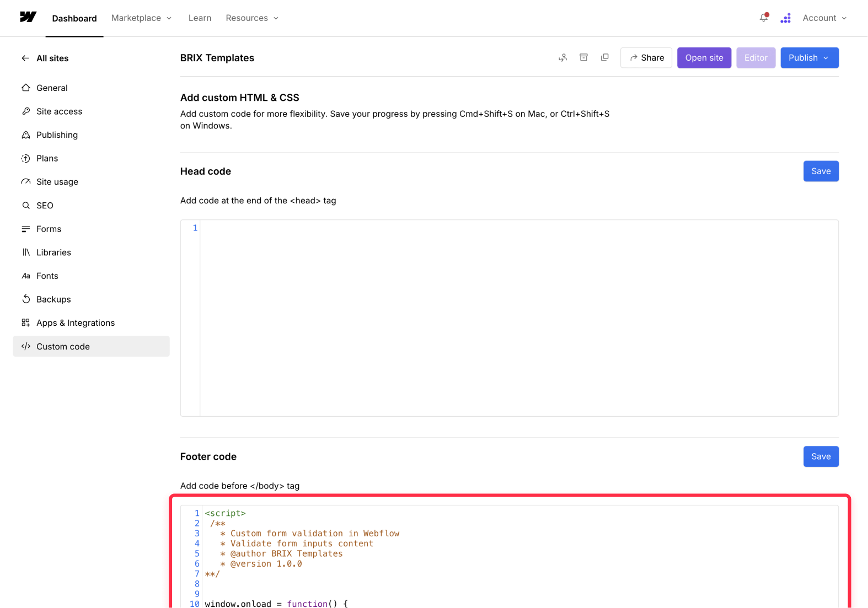Click the Editor button
This screenshot has width=868, height=608.
click(x=756, y=58)
